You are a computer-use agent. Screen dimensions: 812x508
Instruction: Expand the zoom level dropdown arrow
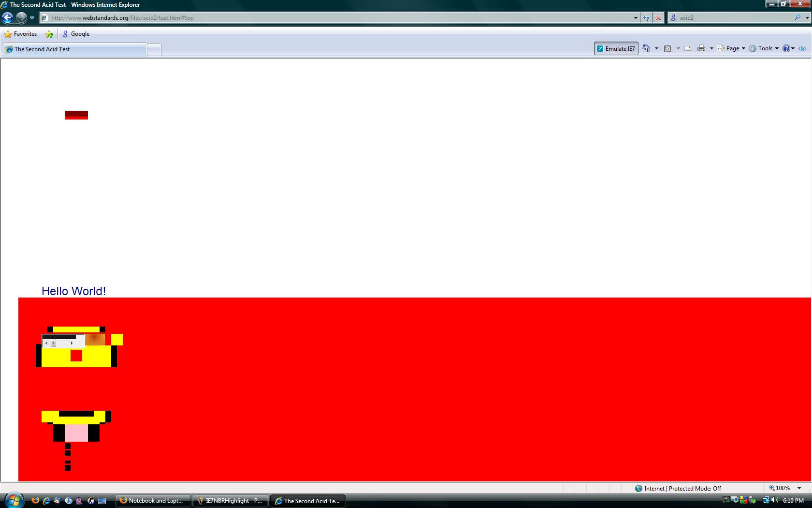click(x=799, y=488)
